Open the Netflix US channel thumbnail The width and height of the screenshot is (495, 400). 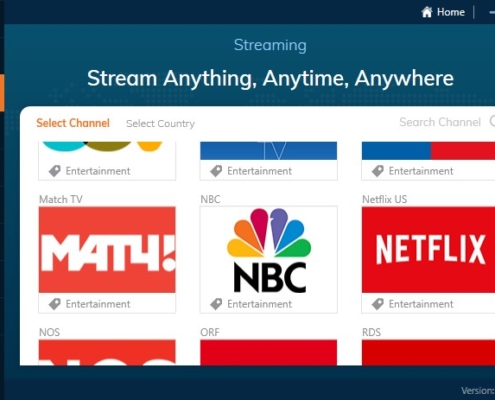pyautogui.click(x=428, y=250)
